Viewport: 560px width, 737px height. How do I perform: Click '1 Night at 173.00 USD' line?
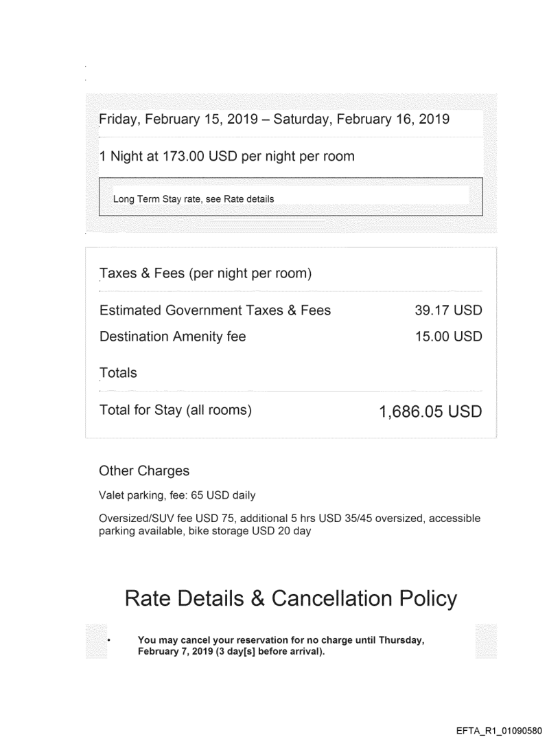point(226,156)
